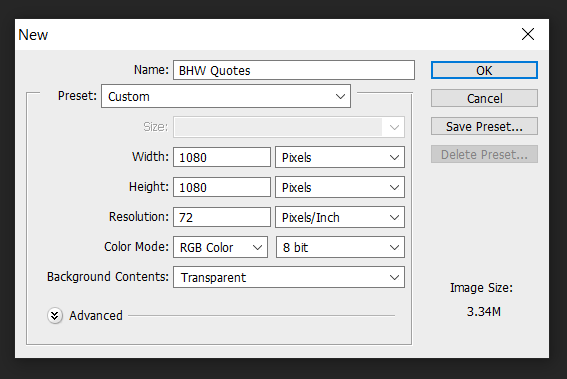Image resolution: width=567 pixels, height=379 pixels.
Task: Click the Color Mode label
Action: (x=136, y=247)
